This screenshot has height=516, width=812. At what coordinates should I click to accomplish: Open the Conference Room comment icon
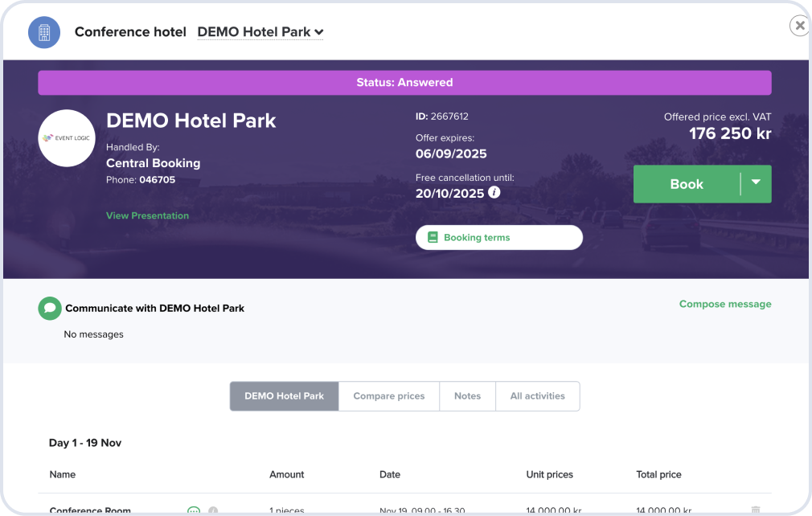(x=194, y=510)
